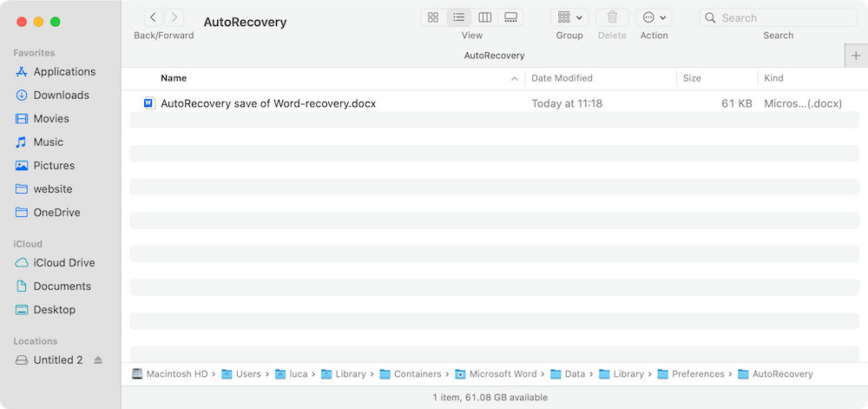Switch to list view

coord(459,17)
